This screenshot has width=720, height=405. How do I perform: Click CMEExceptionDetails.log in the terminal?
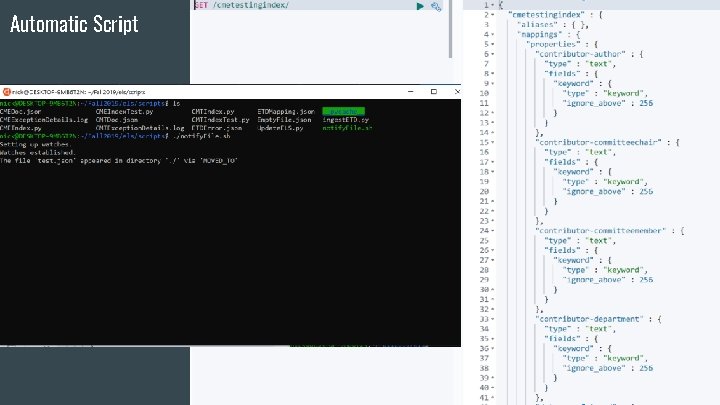pos(44,120)
